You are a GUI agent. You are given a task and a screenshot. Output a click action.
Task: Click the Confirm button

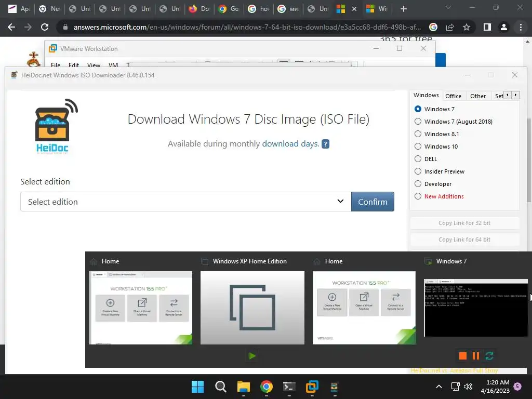coord(373,202)
